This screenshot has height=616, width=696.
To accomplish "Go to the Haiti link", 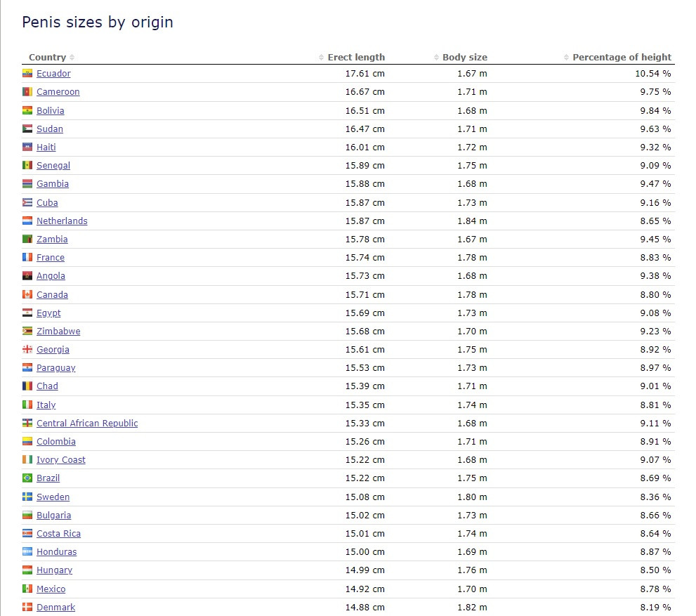I will coord(46,148).
